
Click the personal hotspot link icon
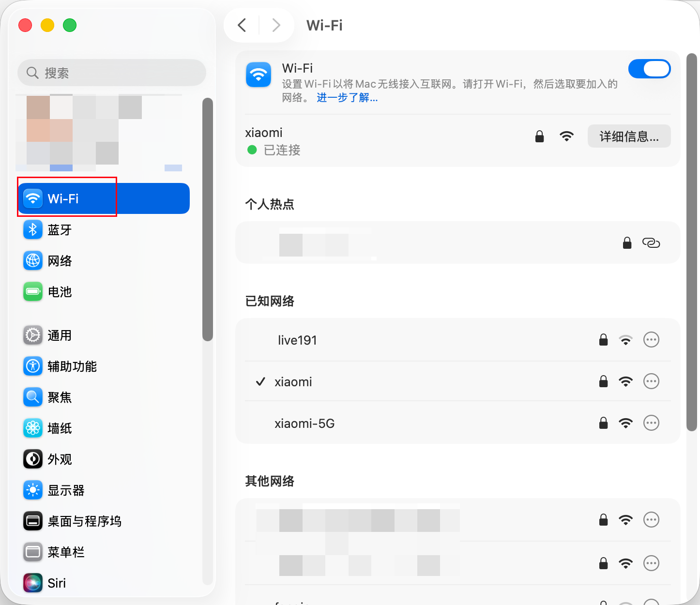pos(651,242)
